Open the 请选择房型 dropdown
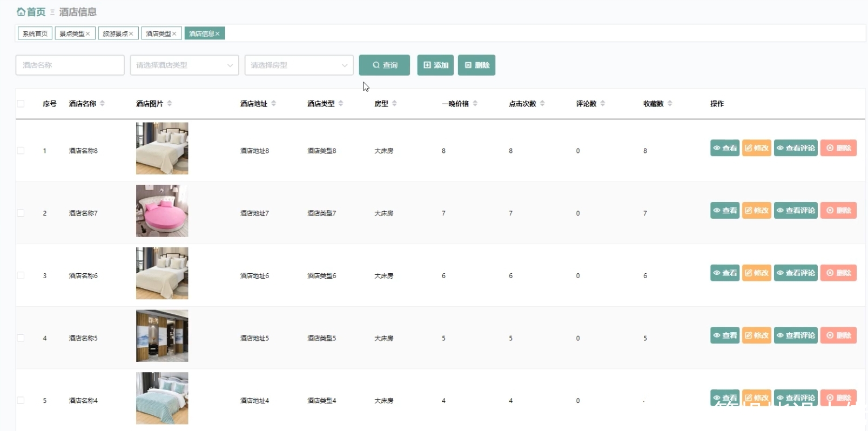868x431 pixels. (299, 65)
